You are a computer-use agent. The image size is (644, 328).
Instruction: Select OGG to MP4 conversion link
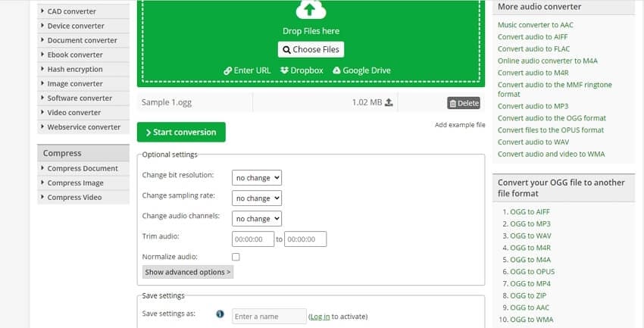click(530, 283)
